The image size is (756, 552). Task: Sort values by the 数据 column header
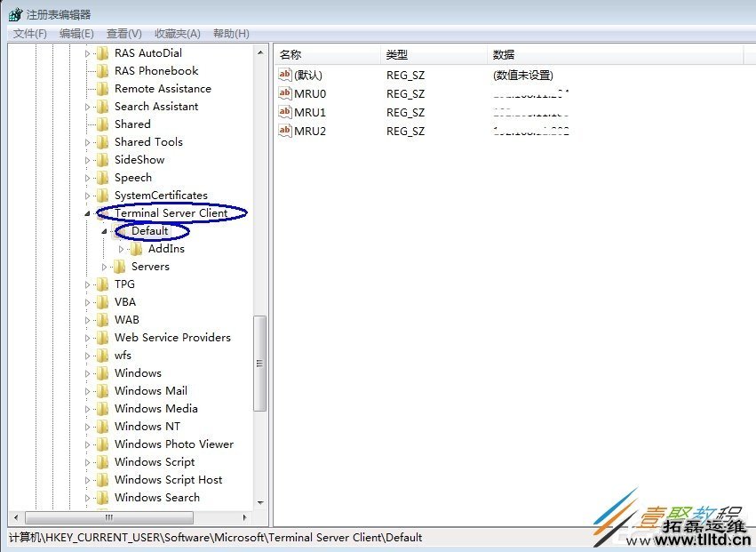(x=503, y=53)
